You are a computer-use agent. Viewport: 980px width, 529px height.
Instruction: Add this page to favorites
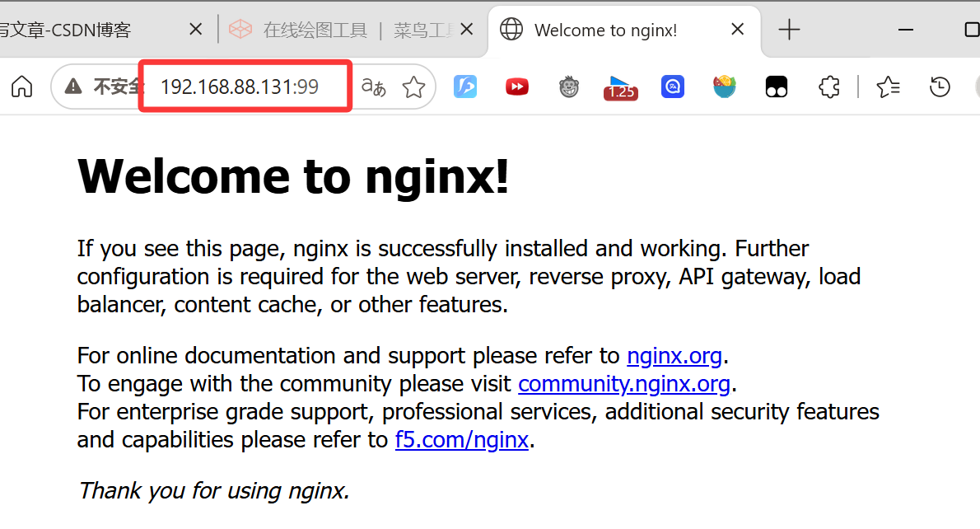413,87
